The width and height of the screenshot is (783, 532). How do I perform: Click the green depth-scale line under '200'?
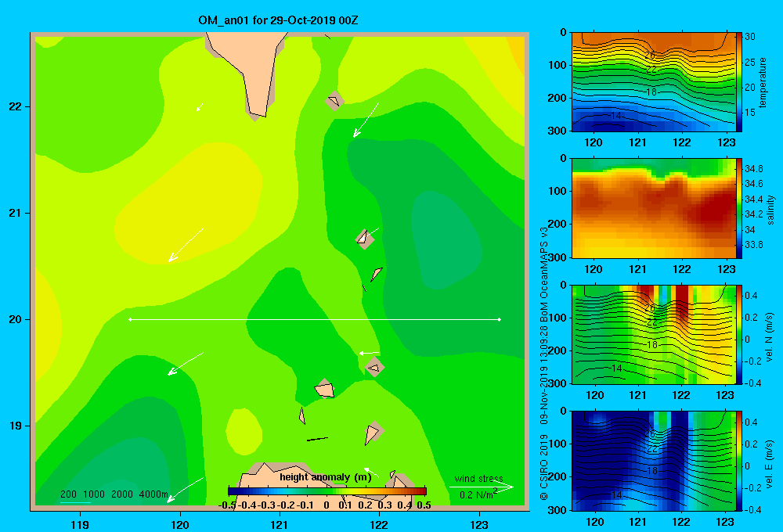(x=75, y=502)
